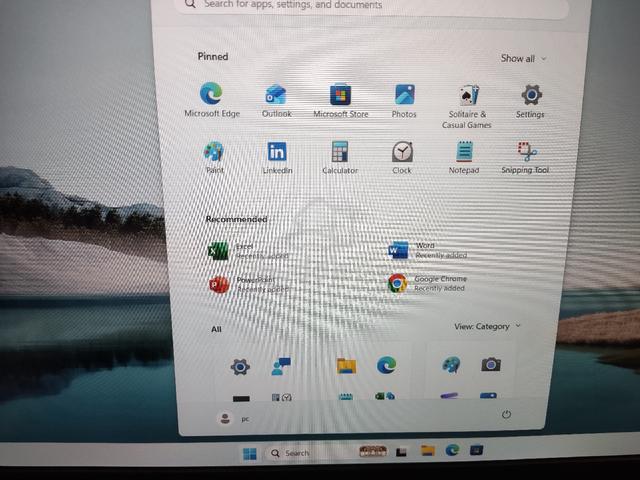Expand the Show all pinned apps option
Viewport: 640px width, 480px height.
pyautogui.click(x=523, y=59)
